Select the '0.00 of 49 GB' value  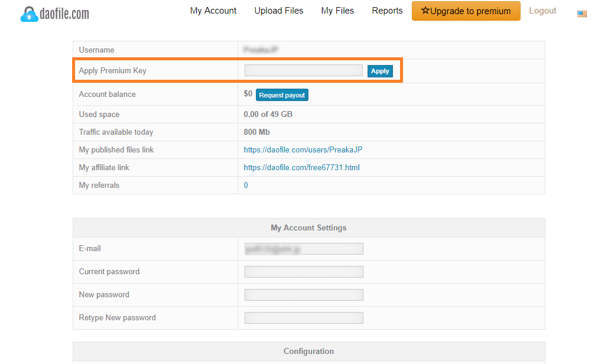tap(268, 114)
